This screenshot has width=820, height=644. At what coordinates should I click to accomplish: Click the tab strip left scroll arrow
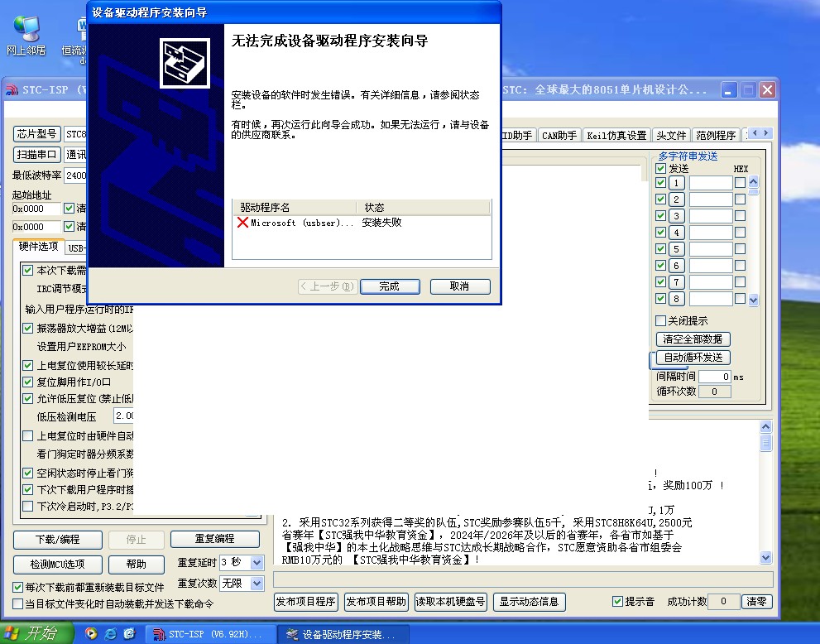coord(755,133)
